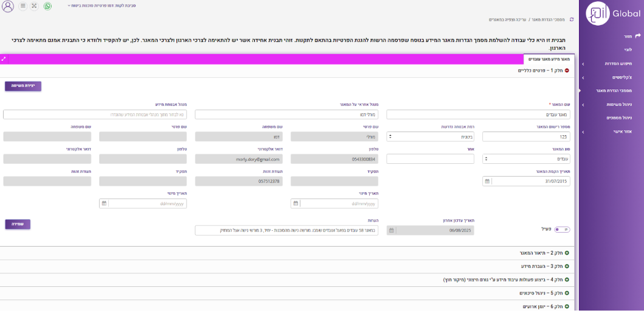Toggle the פעיל active switch
The height and width of the screenshot is (313, 644).
coord(562,230)
